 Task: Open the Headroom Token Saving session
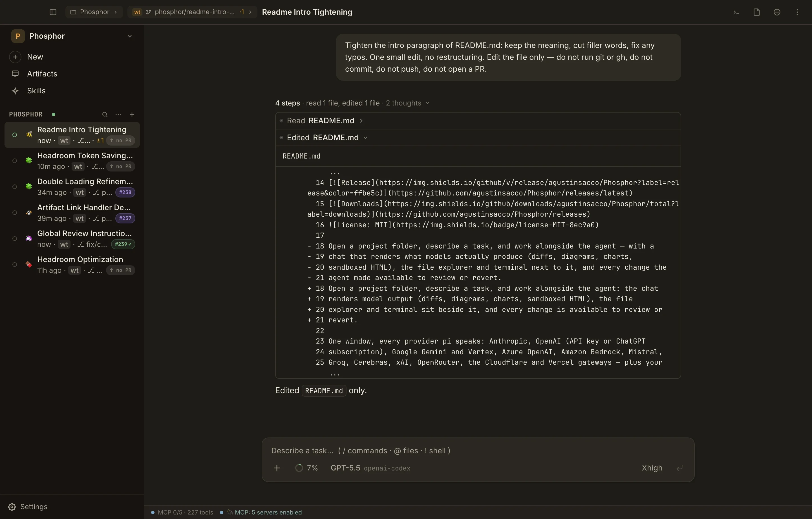(72, 160)
